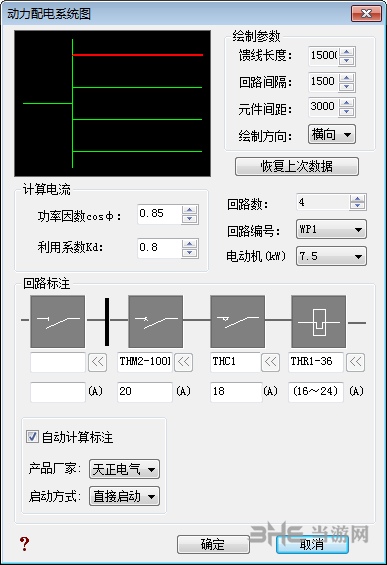Click the 功率因数cosΦ input field

point(159,214)
